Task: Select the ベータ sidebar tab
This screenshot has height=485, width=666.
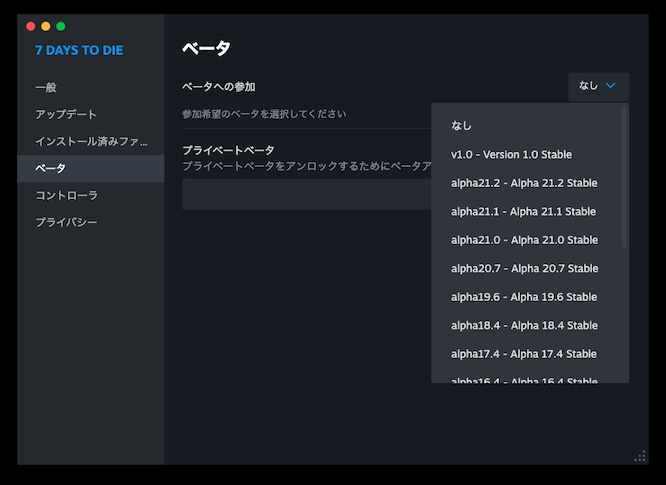Action: [51, 168]
